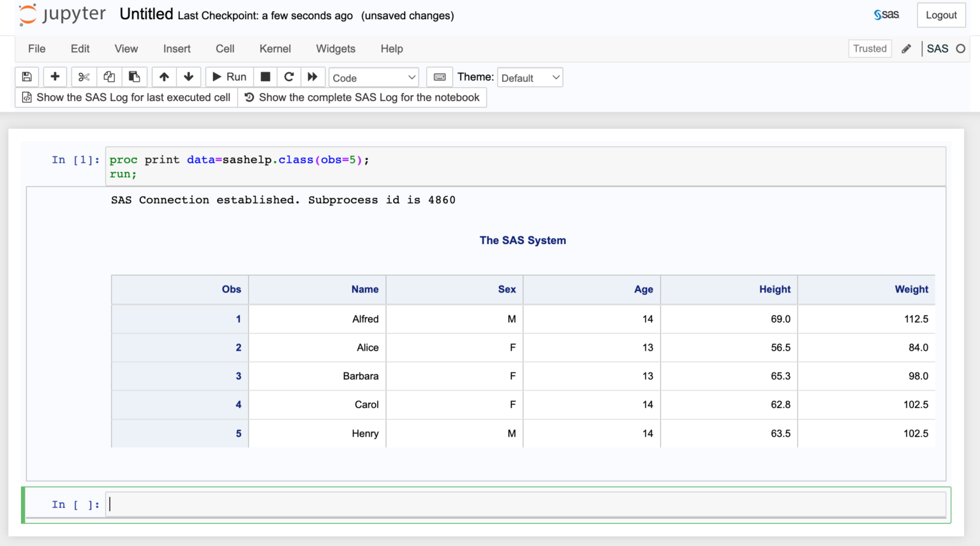
Task: Click 'The SAS System' output title
Action: click(x=523, y=240)
